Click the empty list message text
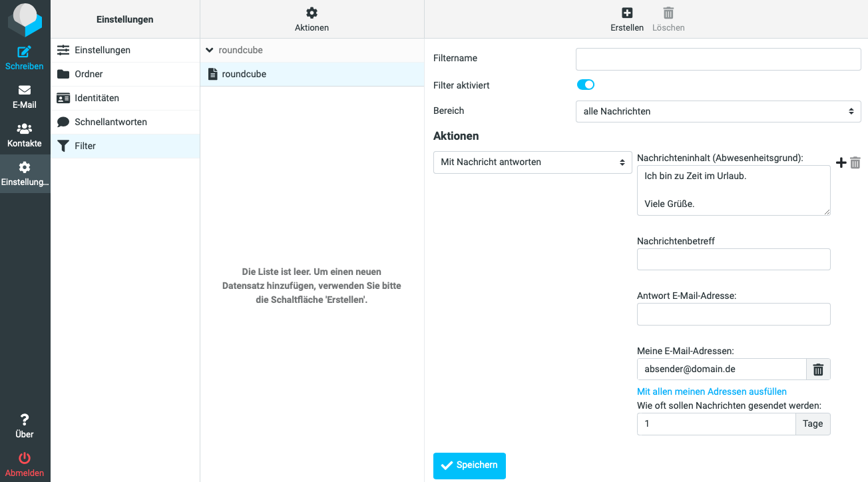This screenshot has height=482, width=868. [x=312, y=286]
